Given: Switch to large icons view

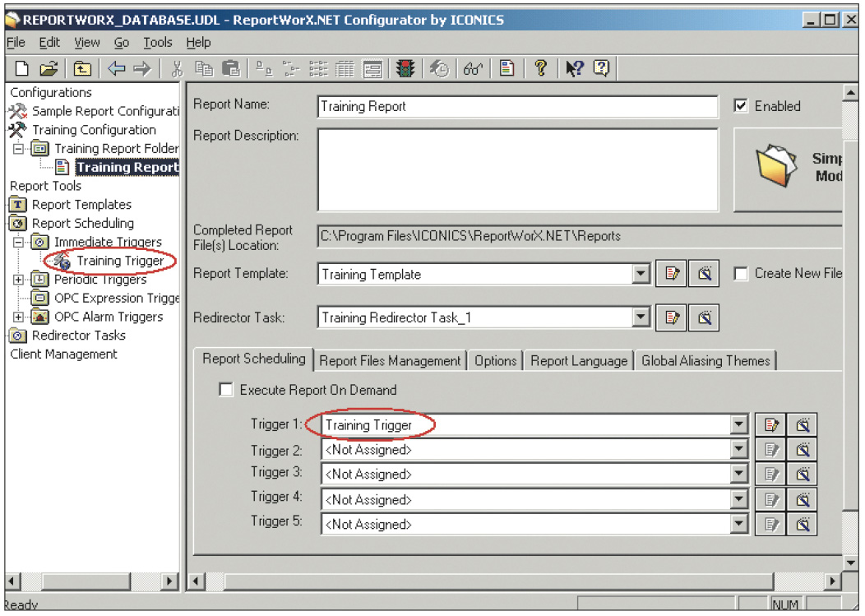Looking at the screenshot, I should tap(264, 68).
